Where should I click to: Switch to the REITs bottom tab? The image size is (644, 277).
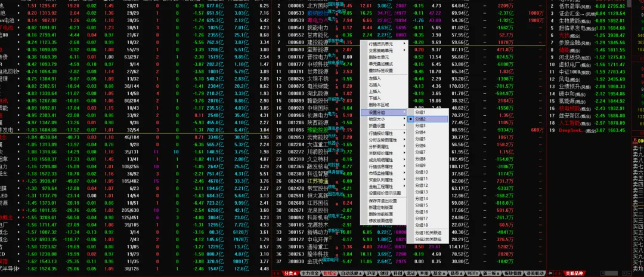coord(474,273)
